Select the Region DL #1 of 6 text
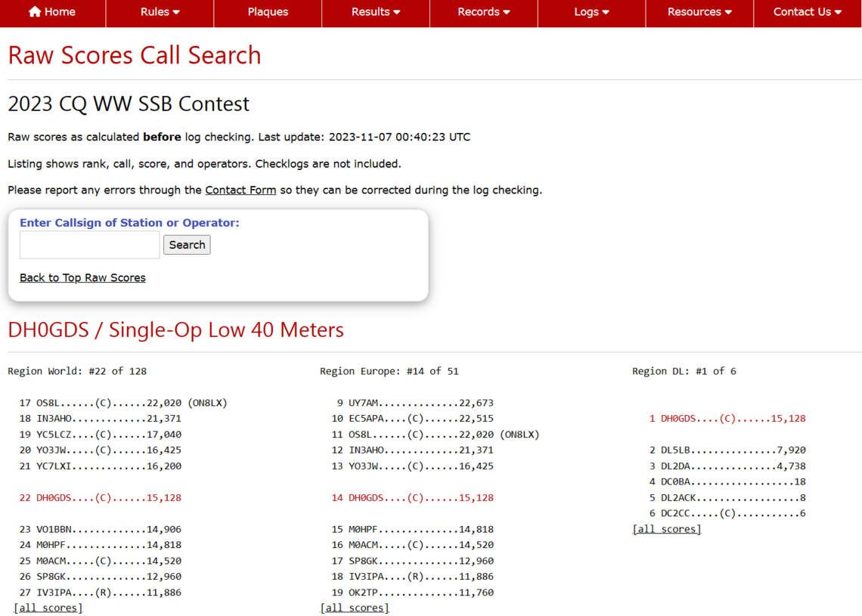This screenshot has width=862, height=616. [x=684, y=371]
